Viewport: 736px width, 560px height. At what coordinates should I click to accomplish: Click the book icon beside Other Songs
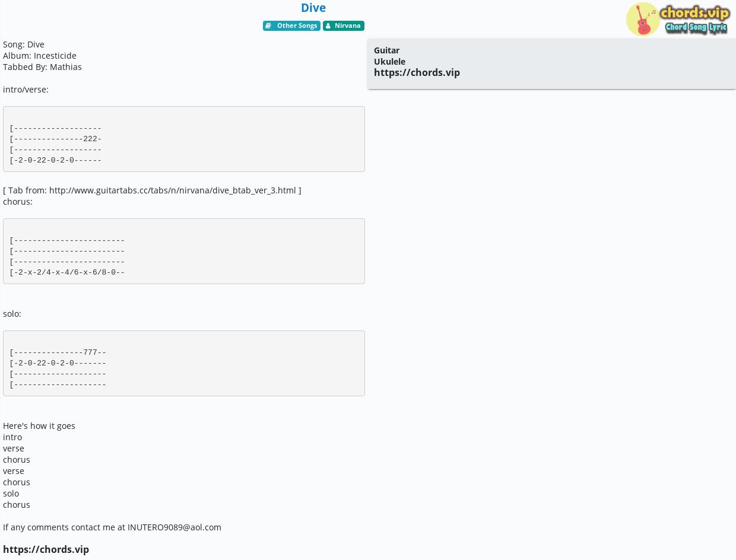[268, 26]
